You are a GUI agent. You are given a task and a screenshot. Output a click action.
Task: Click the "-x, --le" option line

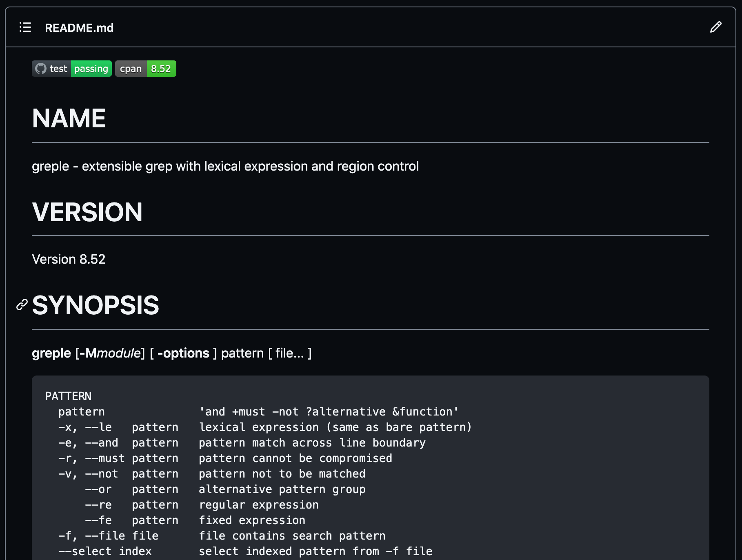[x=85, y=427]
